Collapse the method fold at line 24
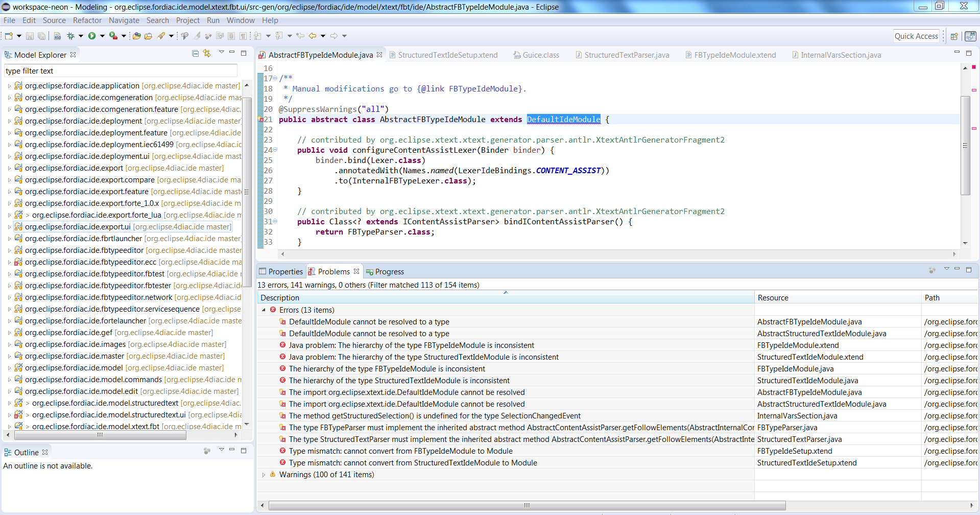980x515 pixels. 275,150
